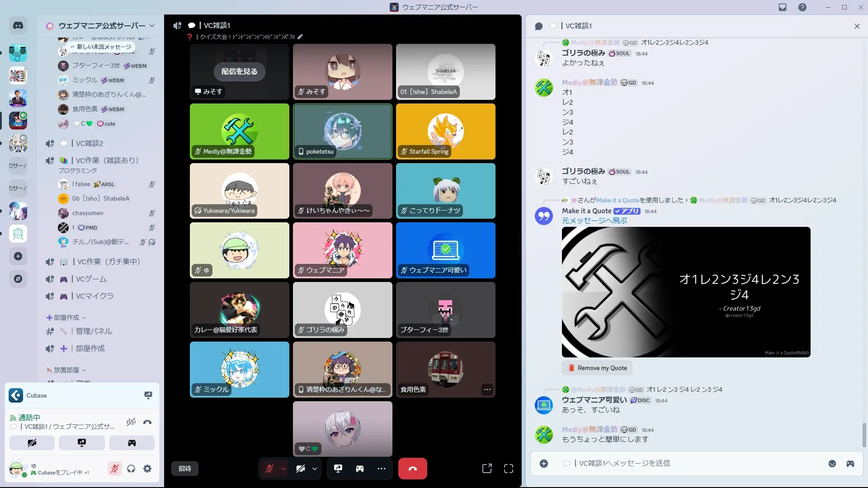Enter full screen call view
Screen dimensions: 868x488
[x=509, y=469]
